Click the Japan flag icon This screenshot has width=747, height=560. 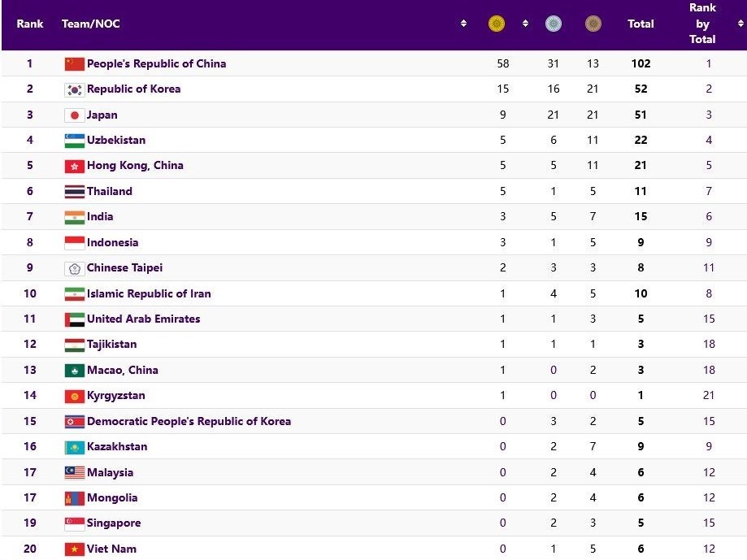point(74,115)
